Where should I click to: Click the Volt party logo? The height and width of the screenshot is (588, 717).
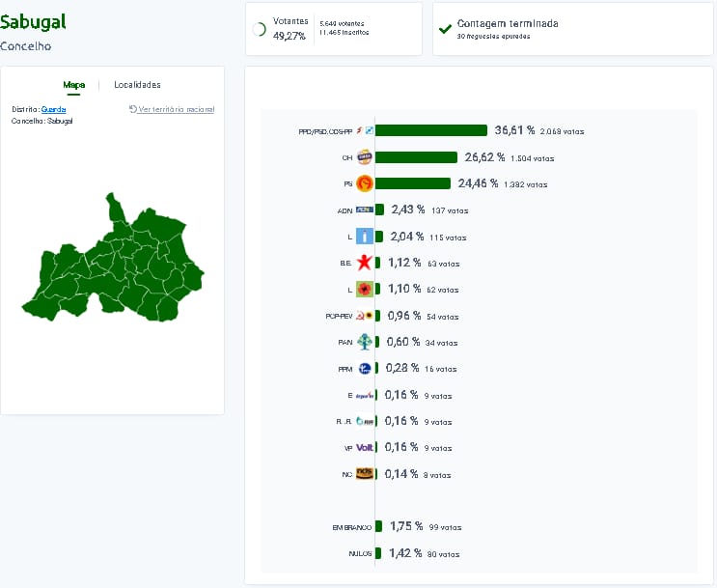365,448
